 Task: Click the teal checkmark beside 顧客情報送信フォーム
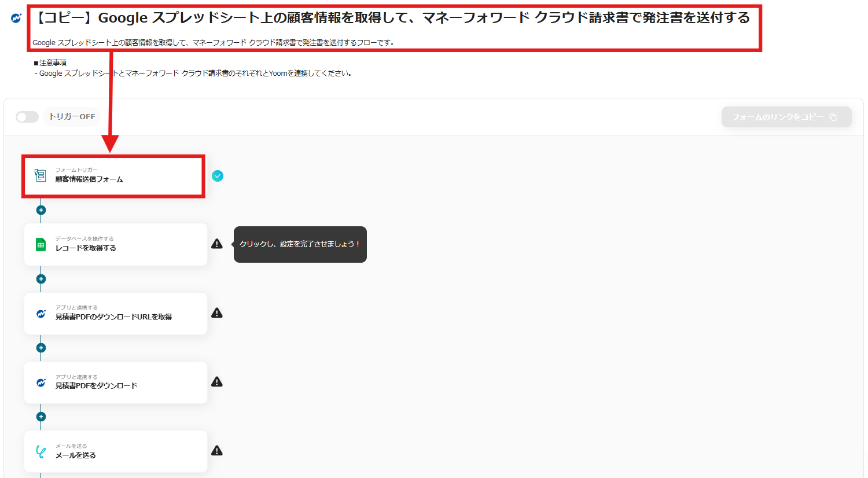218,176
